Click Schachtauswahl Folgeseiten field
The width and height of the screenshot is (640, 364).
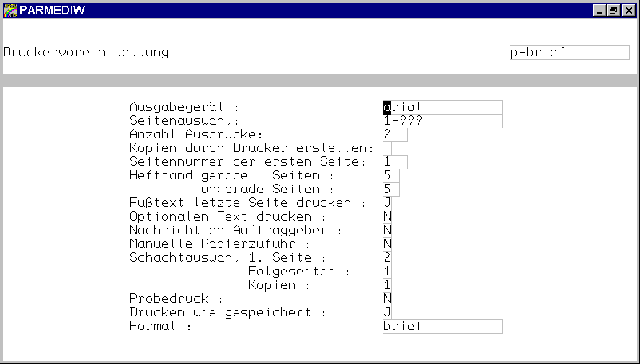(388, 272)
